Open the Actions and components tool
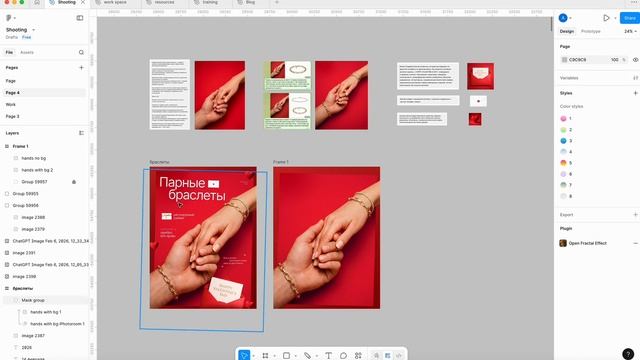640x360 pixels. coord(358,356)
